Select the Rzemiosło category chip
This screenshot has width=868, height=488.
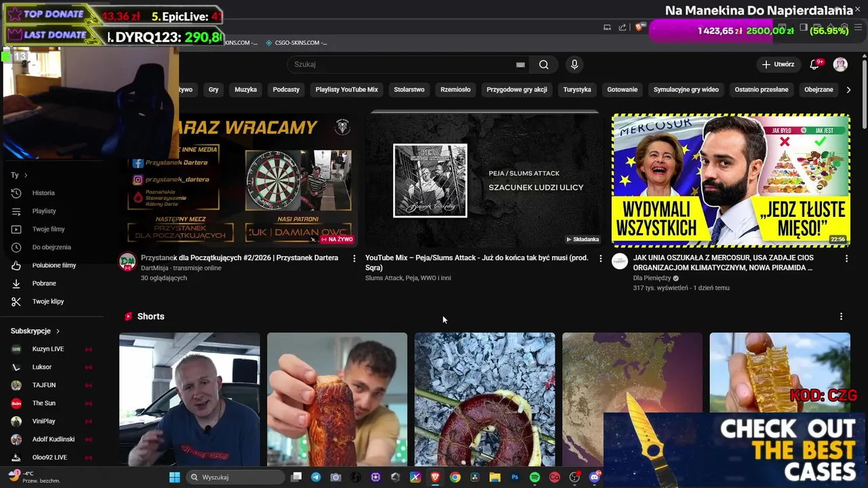[x=456, y=89]
